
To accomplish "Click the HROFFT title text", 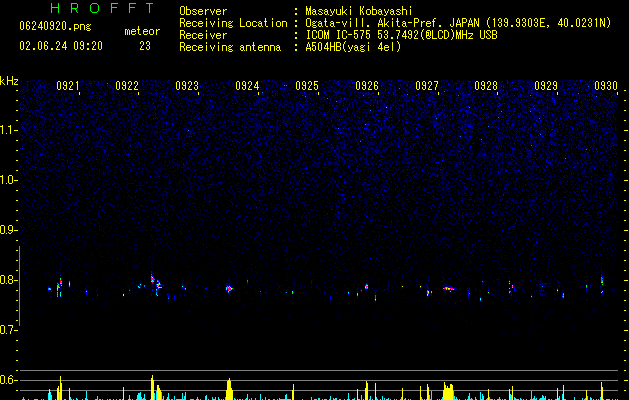I will 102,8.
